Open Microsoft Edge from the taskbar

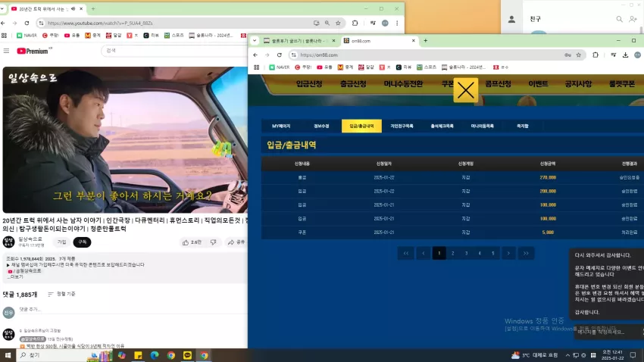pyautogui.click(x=155, y=355)
